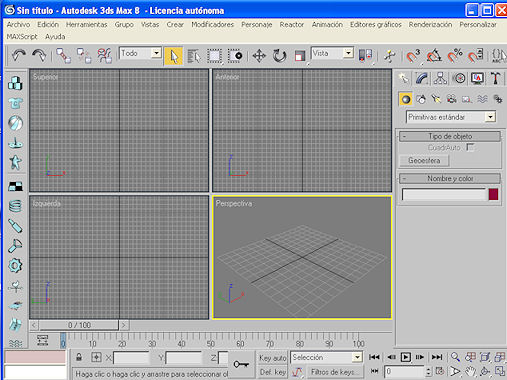Click the object name input field
The width and height of the screenshot is (507, 380).
click(444, 194)
